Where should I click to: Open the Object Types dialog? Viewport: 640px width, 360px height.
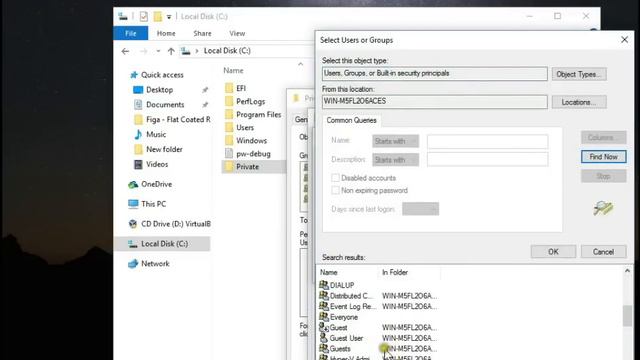coord(579,74)
